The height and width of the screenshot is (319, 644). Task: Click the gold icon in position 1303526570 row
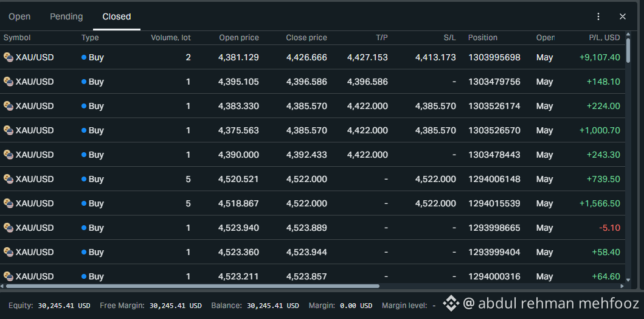[x=9, y=130]
